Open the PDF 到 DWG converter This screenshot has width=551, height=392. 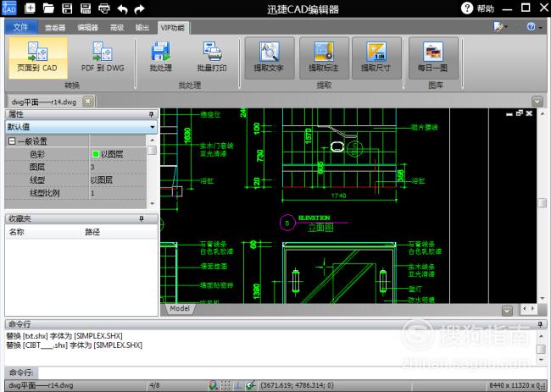[x=103, y=58]
